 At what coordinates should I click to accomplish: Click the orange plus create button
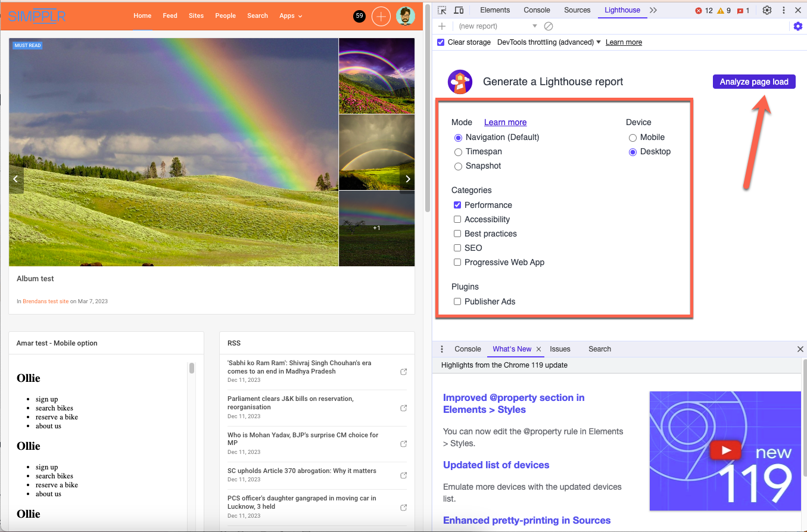pyautogui.click(x=381, y=16)
